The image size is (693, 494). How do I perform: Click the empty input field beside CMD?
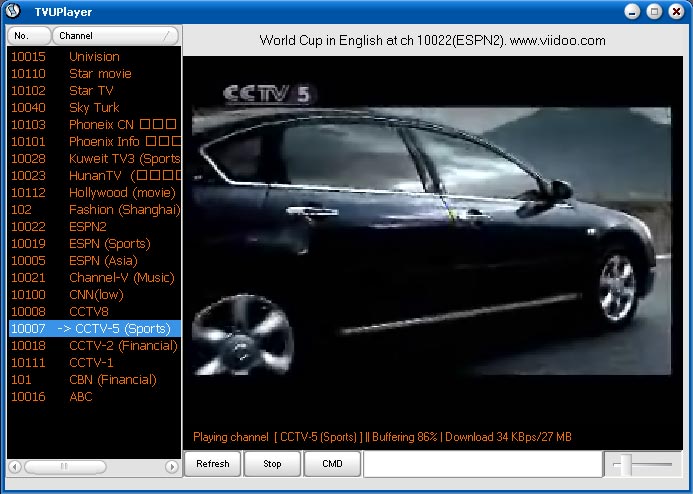coord(480,464)
